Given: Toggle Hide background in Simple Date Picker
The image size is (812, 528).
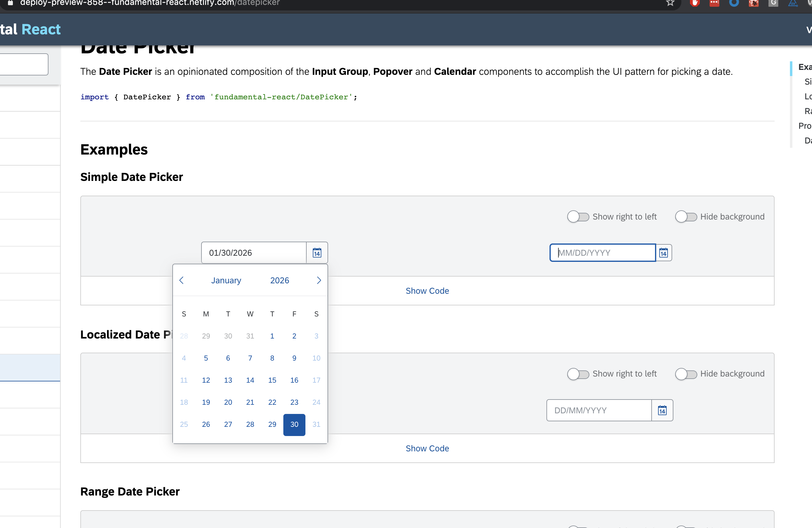Looking at the screenshot, I should point(686,216).
